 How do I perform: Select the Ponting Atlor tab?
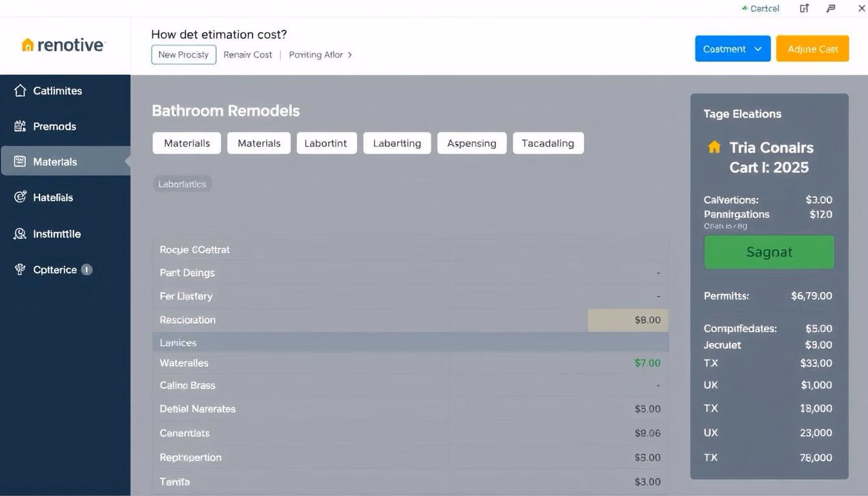[x=316, y=55]
